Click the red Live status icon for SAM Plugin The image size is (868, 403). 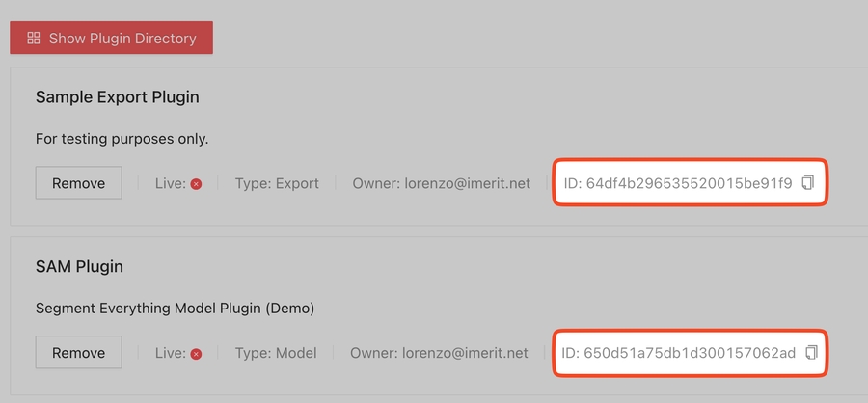pos(196,354)
